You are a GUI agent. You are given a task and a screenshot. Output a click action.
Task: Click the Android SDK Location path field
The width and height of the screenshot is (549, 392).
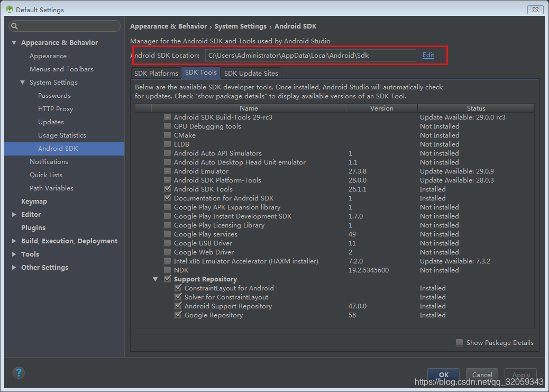(x=310, y=56)
